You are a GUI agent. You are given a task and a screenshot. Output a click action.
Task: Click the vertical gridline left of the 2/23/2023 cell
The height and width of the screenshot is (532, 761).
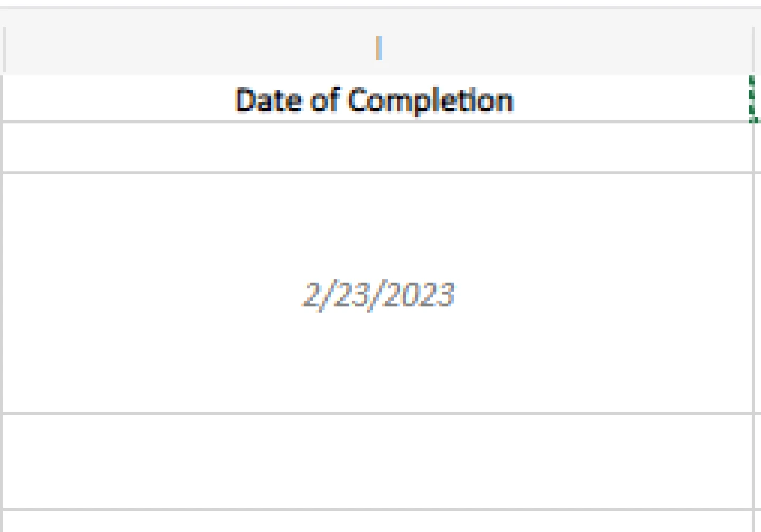[x=2, y=294]
